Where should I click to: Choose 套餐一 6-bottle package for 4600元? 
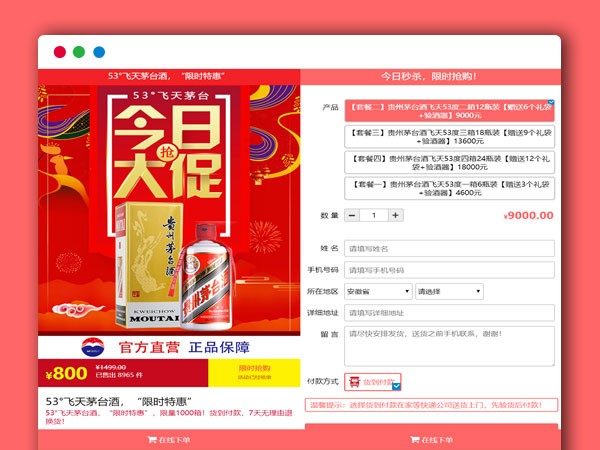pyautogui.click(x=450, y=188)
